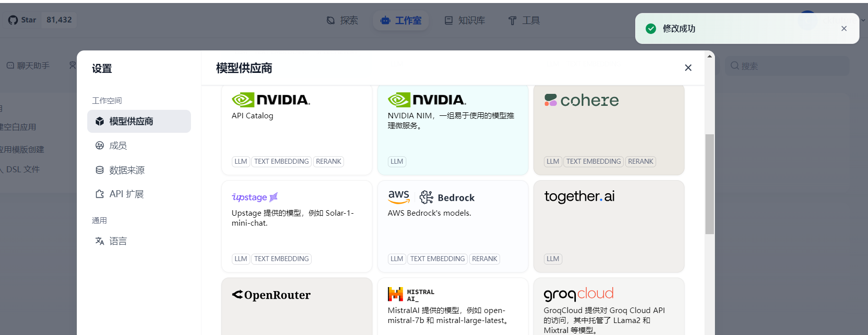This screenshot has width=868, height=335.
Task: Close the 模型供应商 settings dialog
Action: [688, 67]
